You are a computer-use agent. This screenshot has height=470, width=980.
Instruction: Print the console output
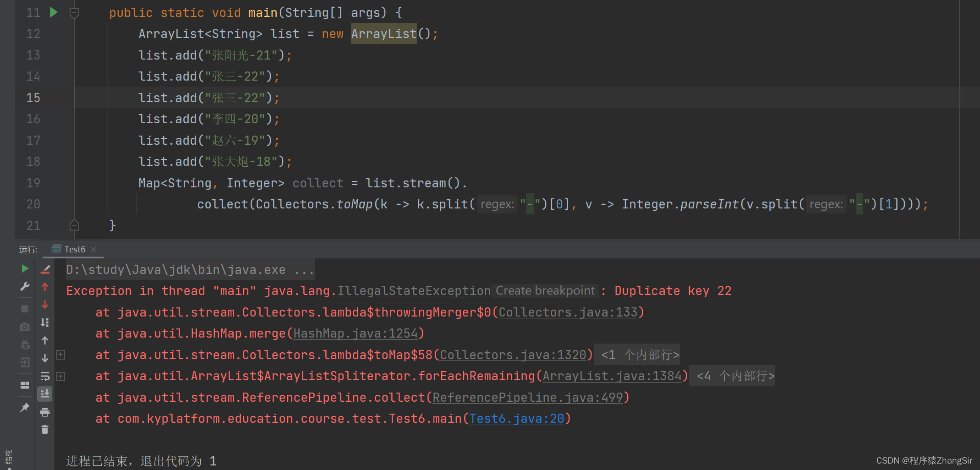[45, 412]
